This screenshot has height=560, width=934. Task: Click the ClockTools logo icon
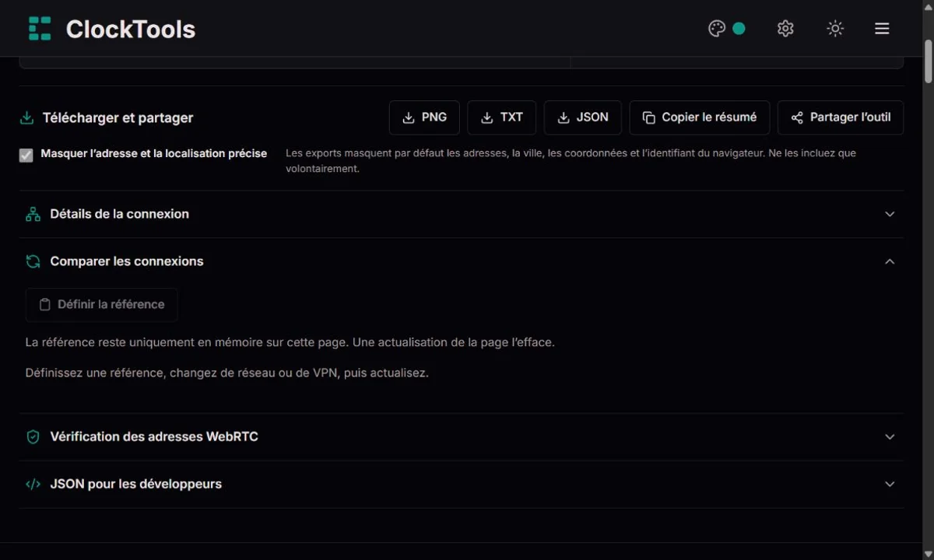pyautogui.click(x=40, y=28)
